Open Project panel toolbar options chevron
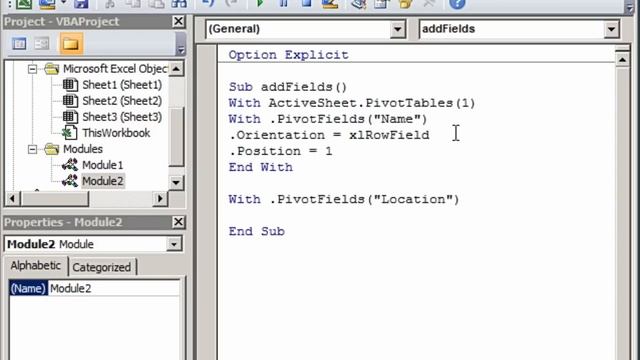Image resolution: width=640 pixels, height=360 pixels. (x=180, y=44)
